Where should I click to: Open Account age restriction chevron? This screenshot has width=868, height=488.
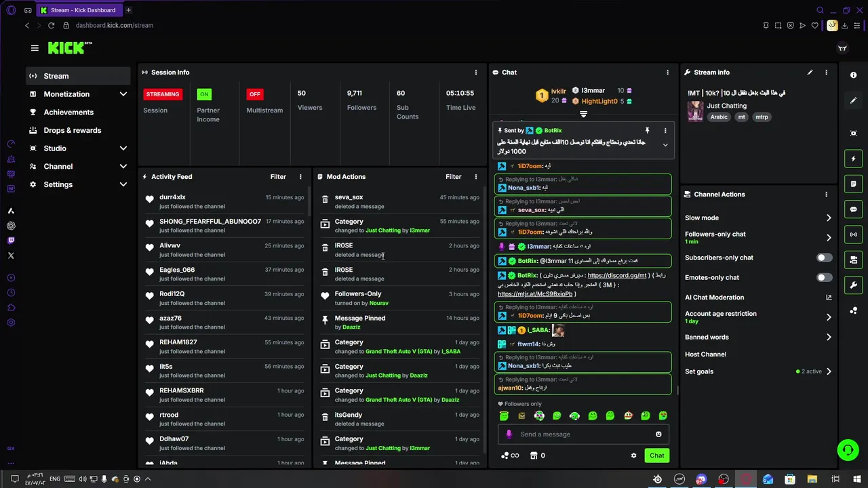[828, 317]
